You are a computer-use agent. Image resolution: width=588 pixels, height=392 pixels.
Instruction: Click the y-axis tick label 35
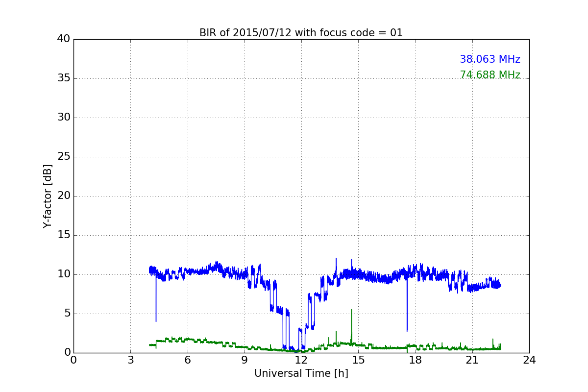coord(63,78)
